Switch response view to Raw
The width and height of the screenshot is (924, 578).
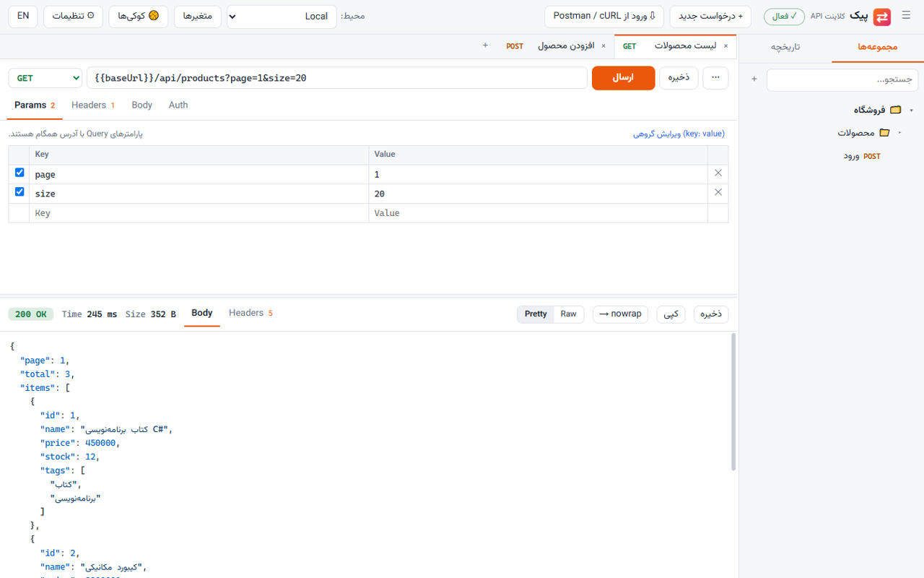569,314
